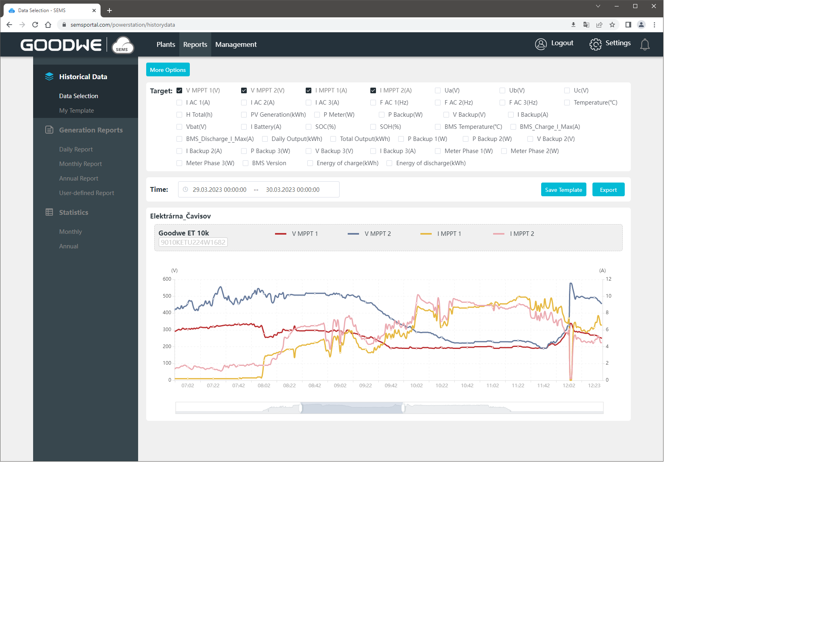Click the GoodWe SEMS cloud logo
Image resolution: width=840 pixels, height=630 pixels.
click(x=122, y=45)
